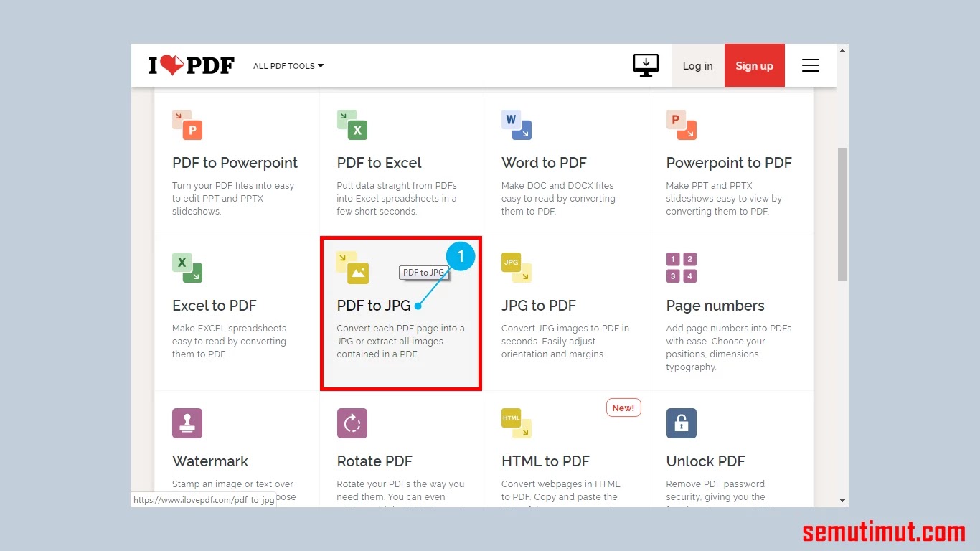Click the page's vertical scrollbar thumb

pyautogui.click(x=843, y=215)
